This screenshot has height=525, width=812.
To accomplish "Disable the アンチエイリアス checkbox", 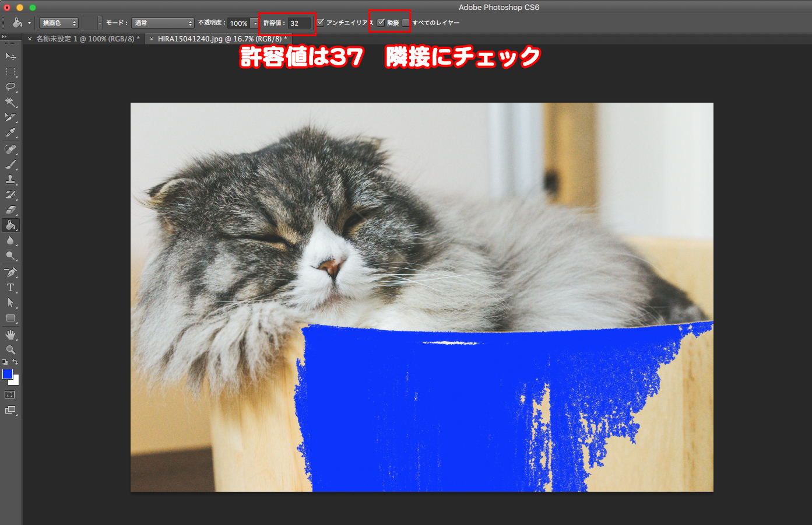I will [321, 23].
